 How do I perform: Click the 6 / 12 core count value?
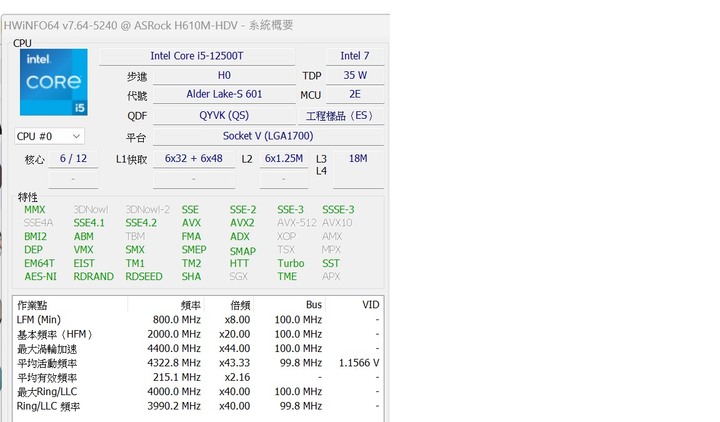pyautogui.click(x=73, y=159)
